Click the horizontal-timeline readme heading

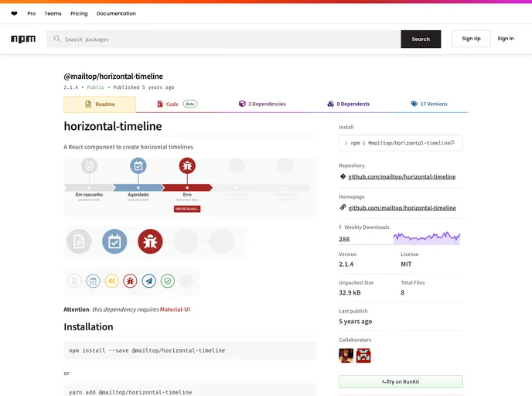click(113, 126)
